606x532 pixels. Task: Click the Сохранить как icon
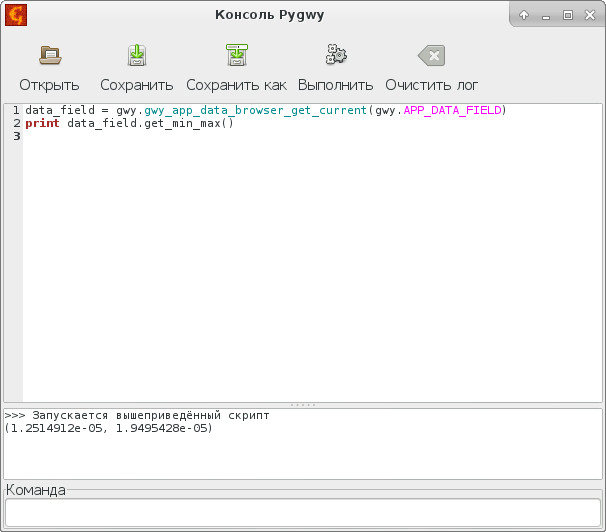(x=237, y=55)
